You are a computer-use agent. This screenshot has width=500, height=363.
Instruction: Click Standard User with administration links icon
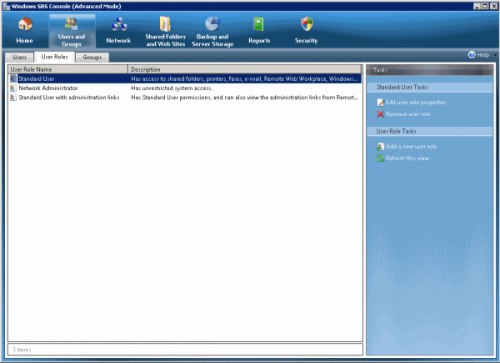[x=13, y=97]
